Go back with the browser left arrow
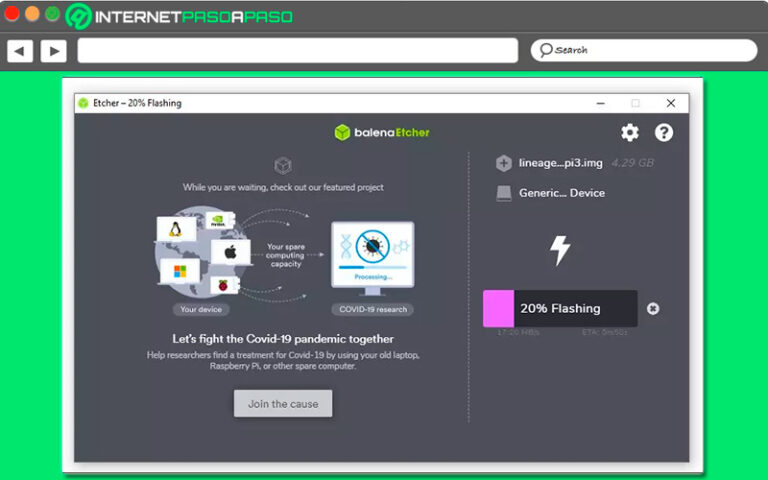The height and width of the screenshot is (480, 768). [x=20, y=50]
